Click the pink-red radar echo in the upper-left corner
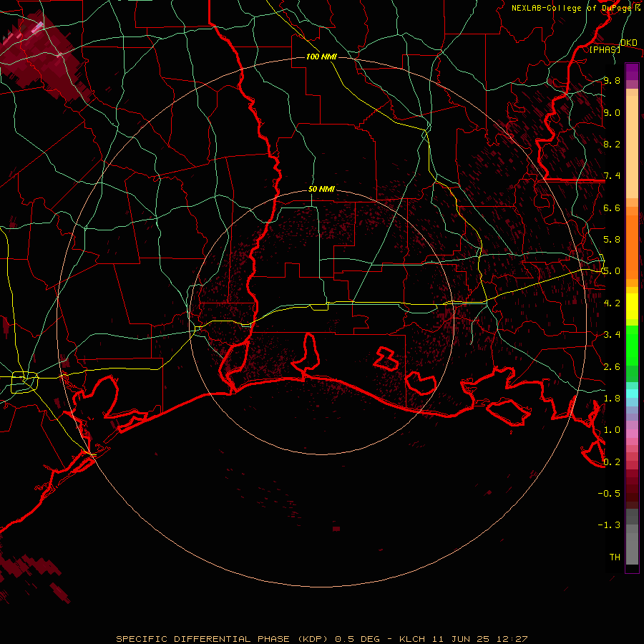Viewport: 644px width, 644px height. [x=41, y=57]
